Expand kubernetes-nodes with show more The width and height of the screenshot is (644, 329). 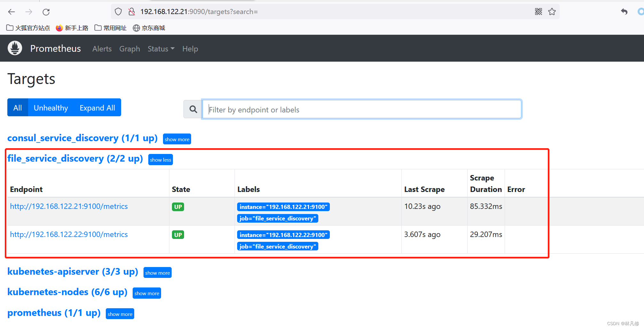(147, 293)
